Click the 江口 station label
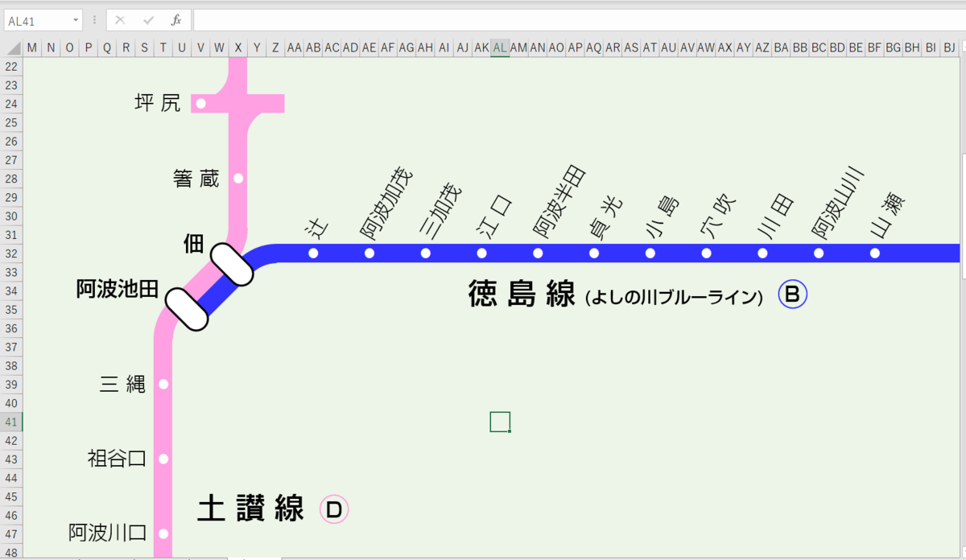966x560 pixels. 493,217
